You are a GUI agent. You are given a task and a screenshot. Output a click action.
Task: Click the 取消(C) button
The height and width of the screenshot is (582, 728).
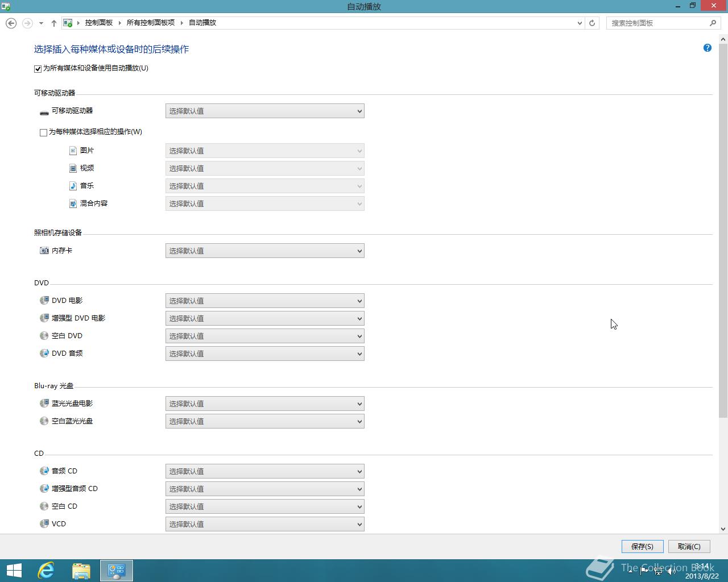point(689,546)
